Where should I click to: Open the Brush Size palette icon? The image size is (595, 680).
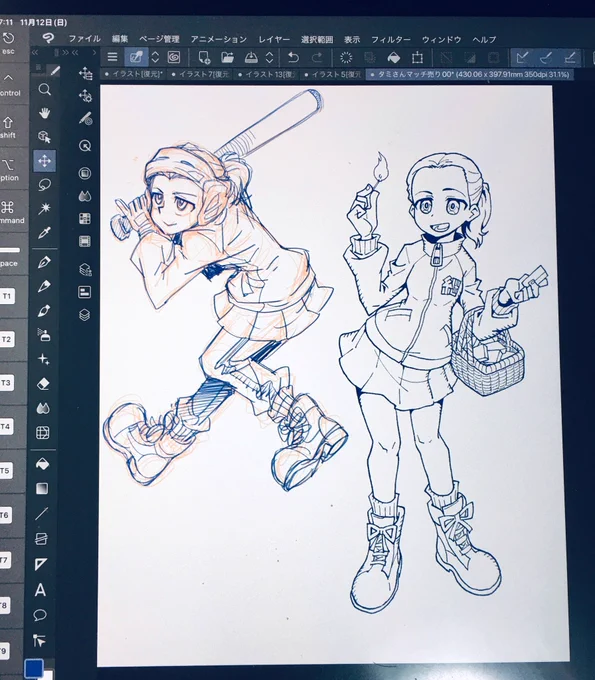pyautogui.click(x=85, y=118)
